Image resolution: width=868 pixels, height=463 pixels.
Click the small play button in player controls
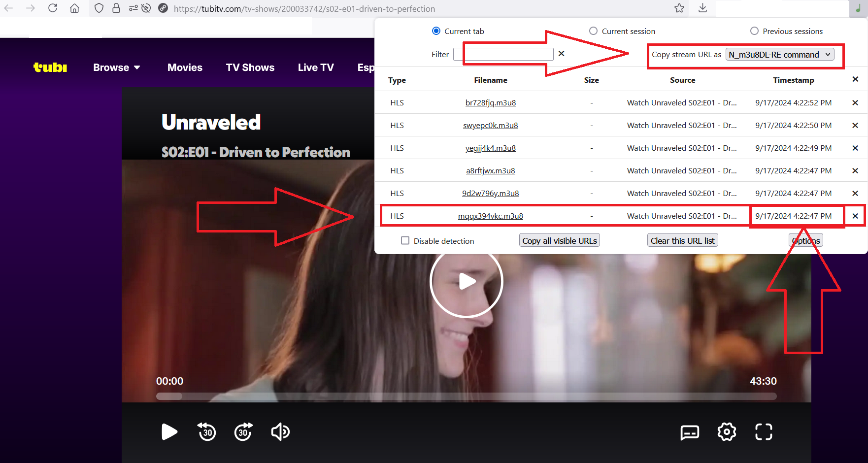[169, 432]
